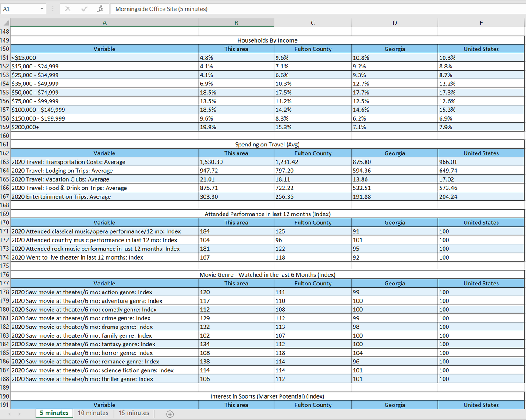Select the Households By Income title cell

[267, 40]
